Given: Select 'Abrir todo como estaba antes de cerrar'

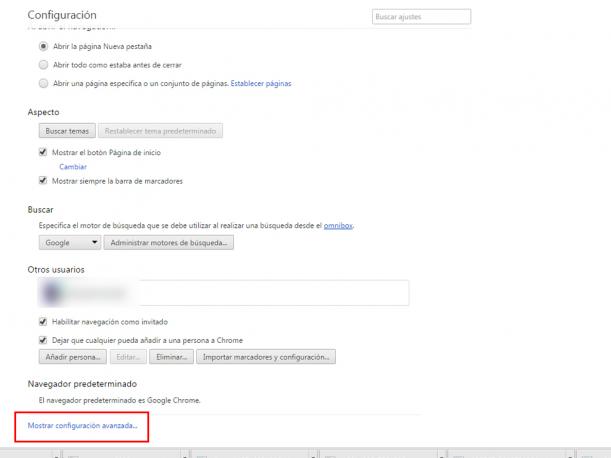Looking at the screenshot, I should [43, 65].
